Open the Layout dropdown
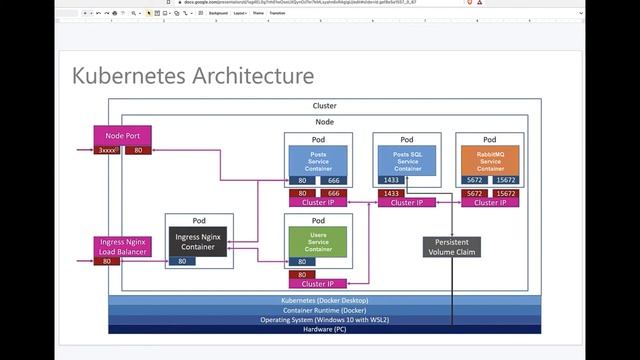The width and height of the screenshot is (640, 360). click(x=240, y=13)
